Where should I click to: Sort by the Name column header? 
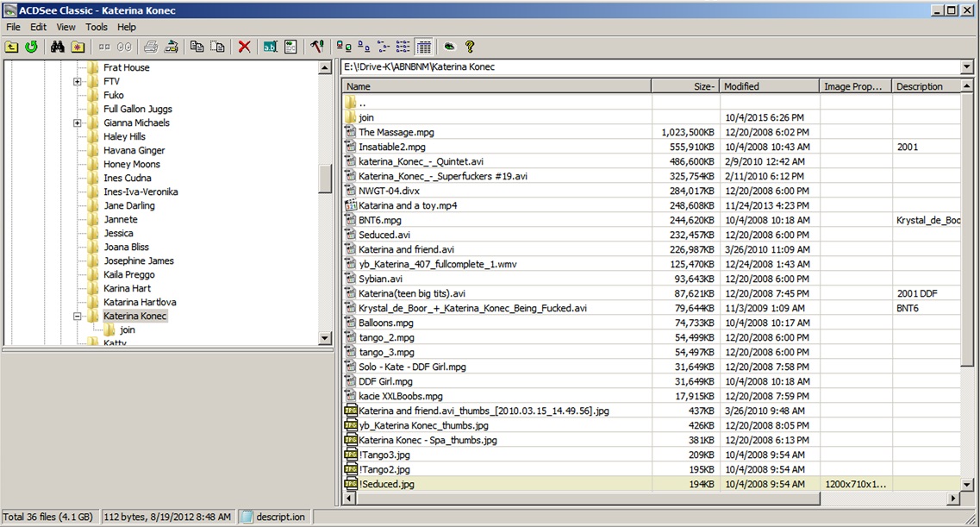tap(496, 86)
